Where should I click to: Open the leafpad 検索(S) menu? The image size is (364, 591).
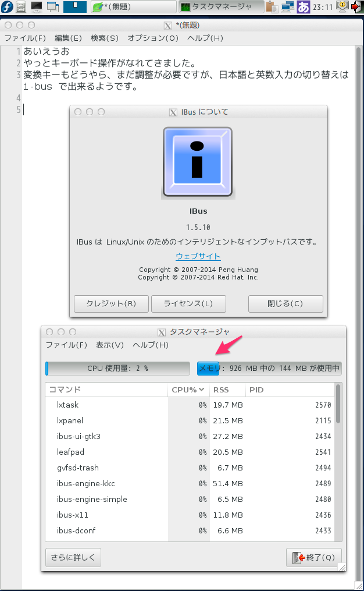105,38
